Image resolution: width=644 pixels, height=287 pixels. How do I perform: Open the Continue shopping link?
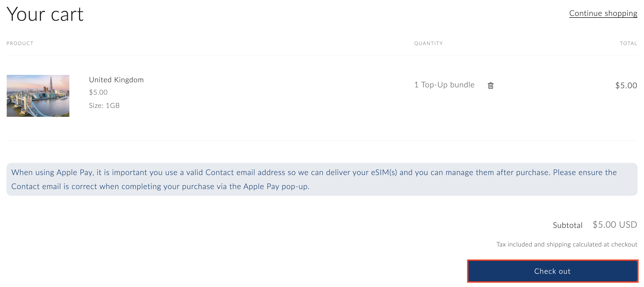coord(603,13)
